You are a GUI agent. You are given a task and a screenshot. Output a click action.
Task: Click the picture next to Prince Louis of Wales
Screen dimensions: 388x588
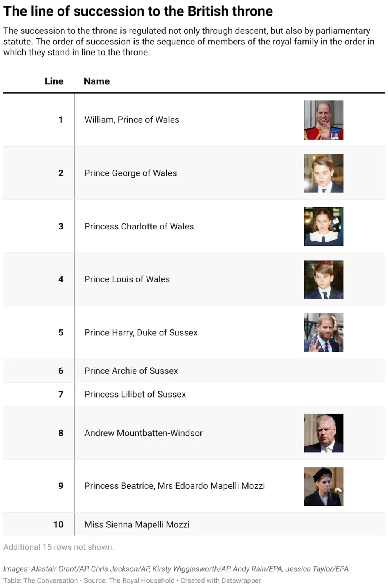pos(324,280)
